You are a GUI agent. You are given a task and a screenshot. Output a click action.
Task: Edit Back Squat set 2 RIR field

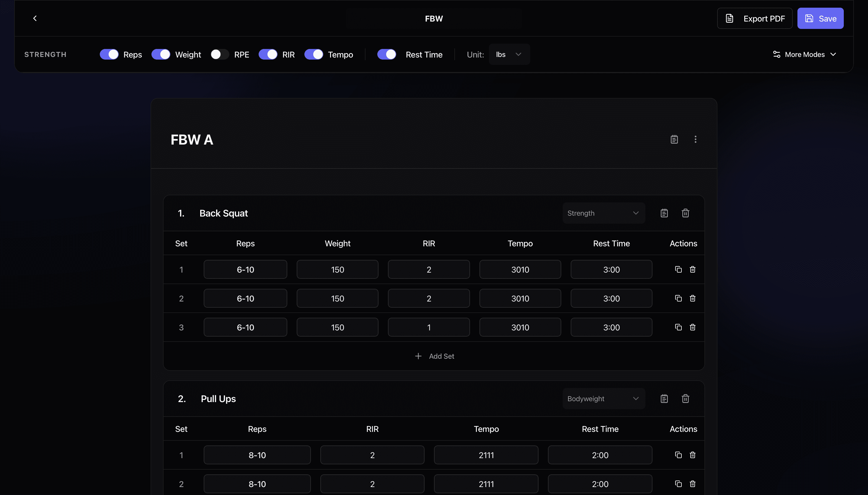point(429,299)
